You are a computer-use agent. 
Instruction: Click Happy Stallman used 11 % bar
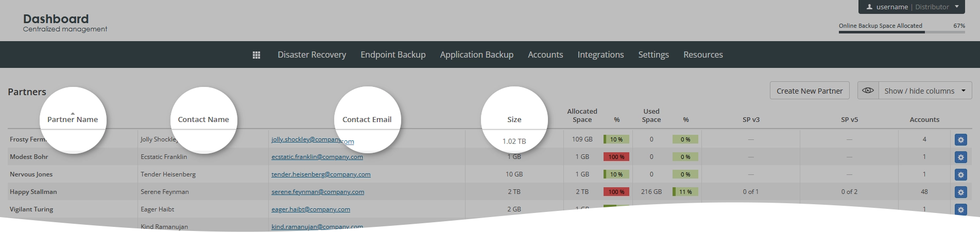(x=685, y=192)
